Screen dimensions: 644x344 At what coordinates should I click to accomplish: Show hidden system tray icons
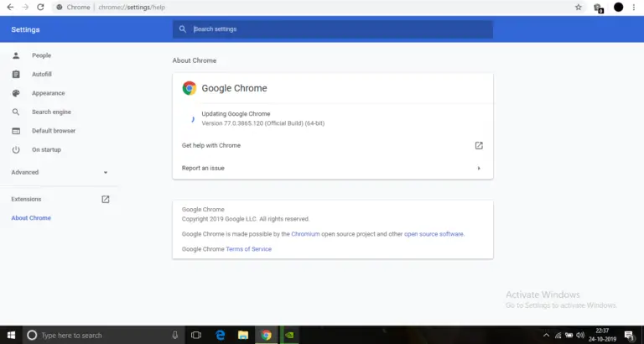(546, 336)
